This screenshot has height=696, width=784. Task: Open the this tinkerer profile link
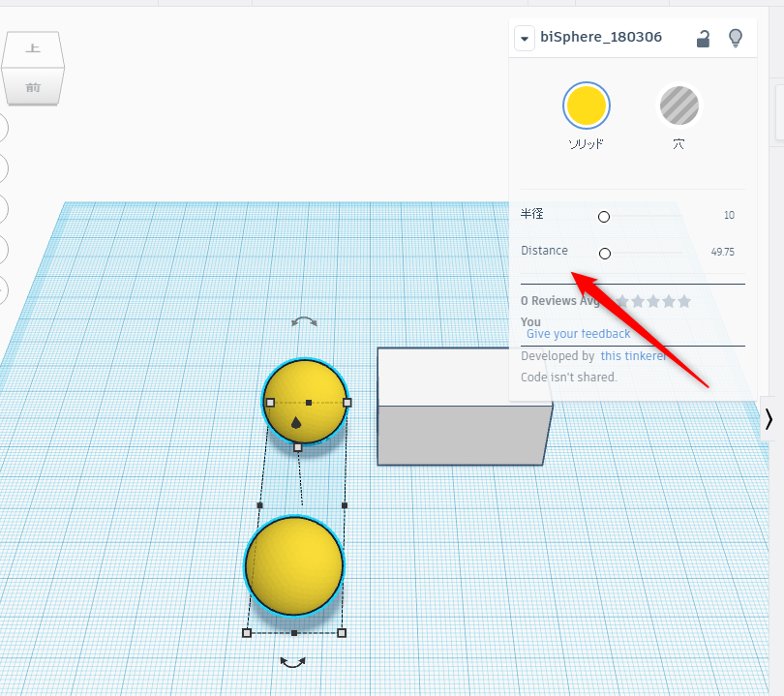634,355
